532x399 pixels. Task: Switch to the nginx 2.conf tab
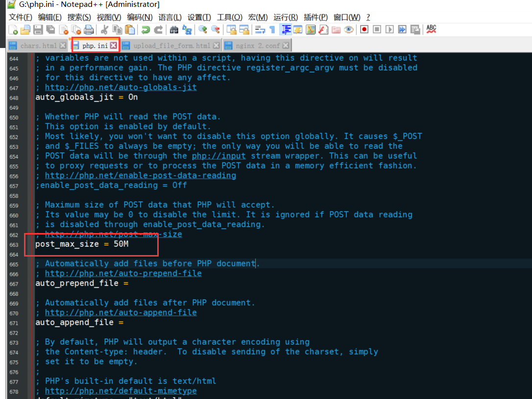tap(257, 46)
